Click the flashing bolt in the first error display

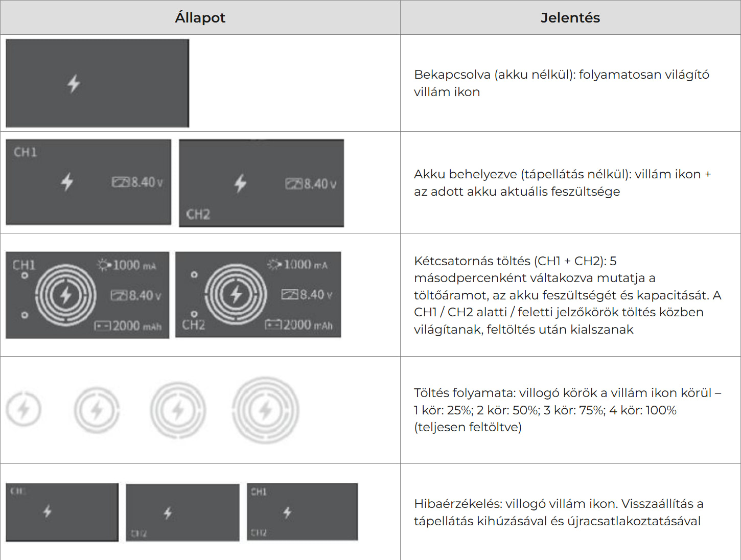click(x=48, y=511)
